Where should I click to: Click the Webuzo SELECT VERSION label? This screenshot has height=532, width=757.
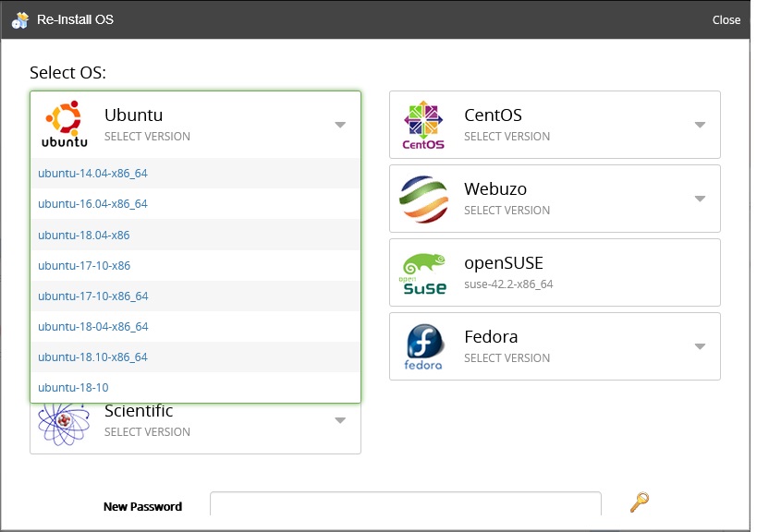[x=507, y=211]
